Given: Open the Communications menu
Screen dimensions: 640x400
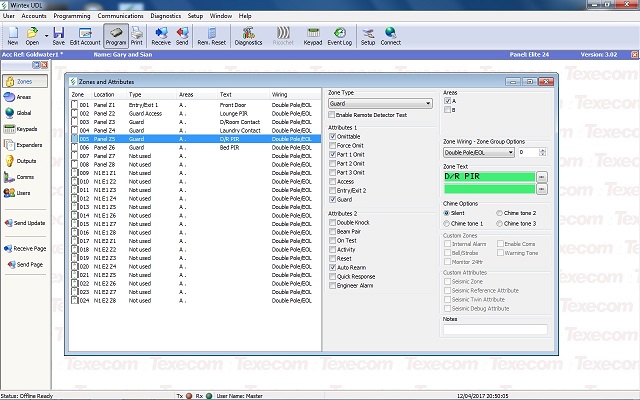Looking at the screenshot, I should 120,17.
